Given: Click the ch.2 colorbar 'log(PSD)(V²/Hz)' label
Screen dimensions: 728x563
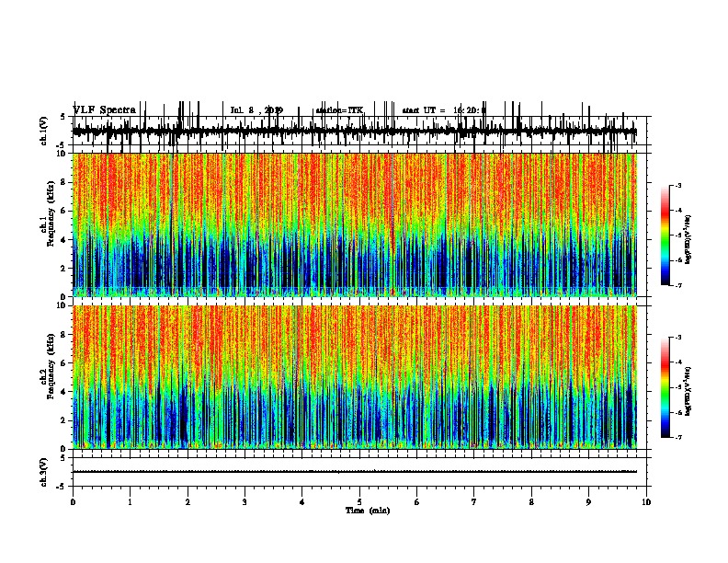Looking at the screenshot, I should pos(688,391).
